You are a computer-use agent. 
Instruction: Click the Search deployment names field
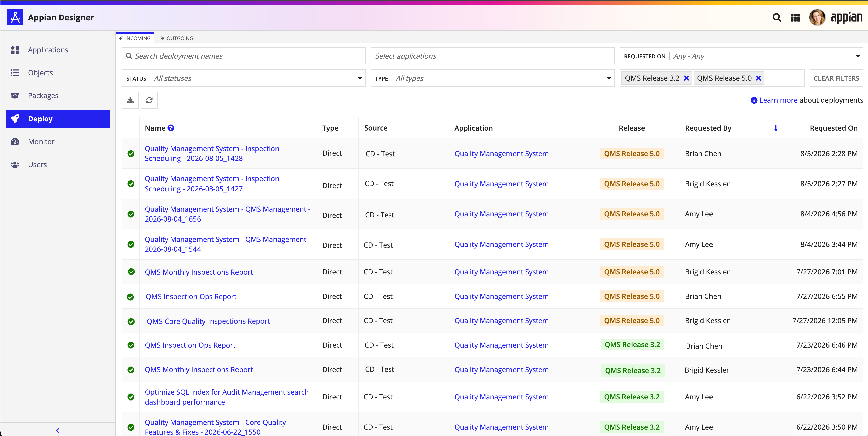244,56
